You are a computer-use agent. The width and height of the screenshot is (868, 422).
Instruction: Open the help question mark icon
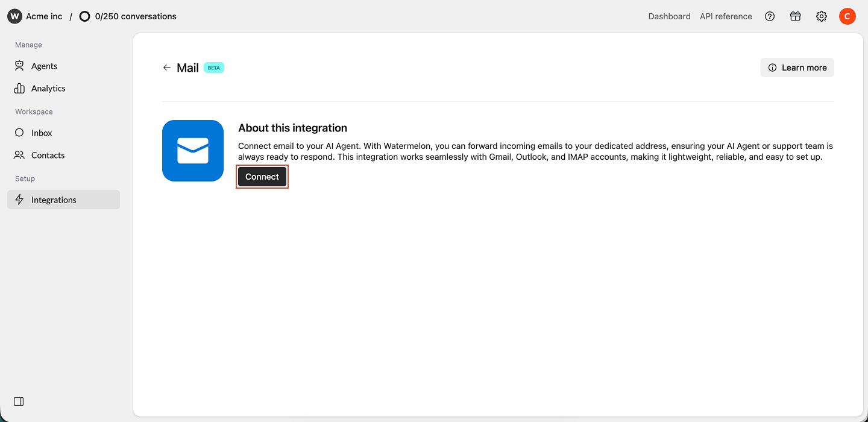coord(770,16)
